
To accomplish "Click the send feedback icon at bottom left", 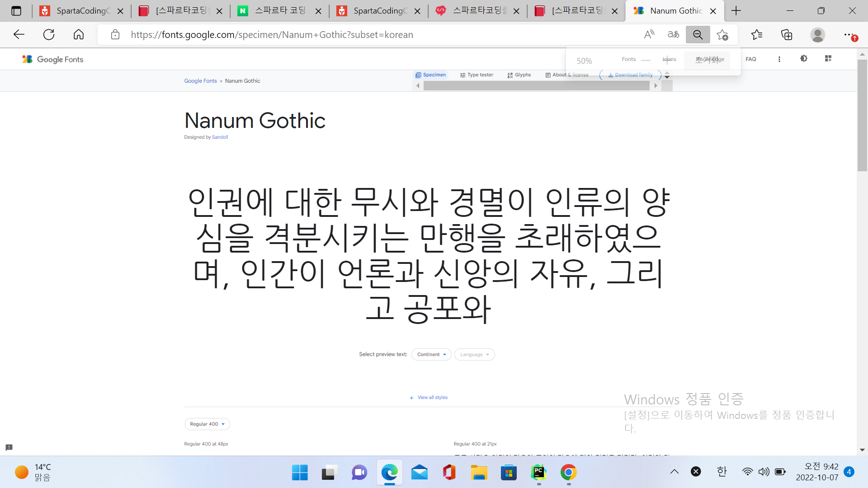I will [9, 447].
